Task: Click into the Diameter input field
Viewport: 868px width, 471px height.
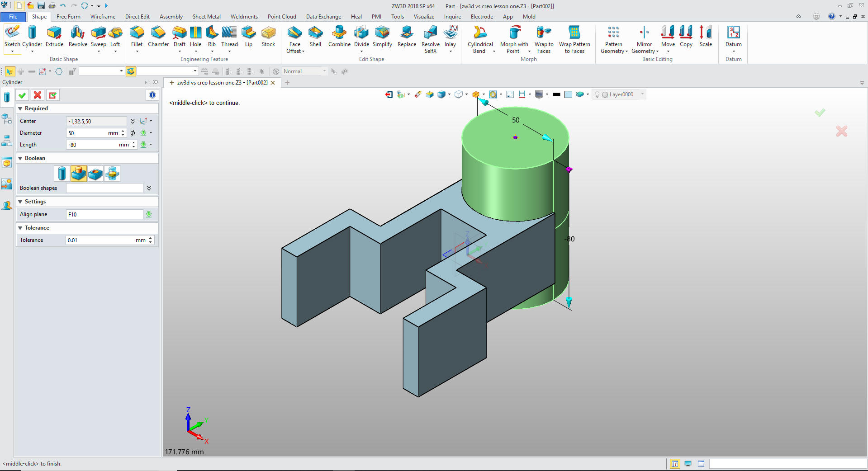Action: [x=87, y=133]
